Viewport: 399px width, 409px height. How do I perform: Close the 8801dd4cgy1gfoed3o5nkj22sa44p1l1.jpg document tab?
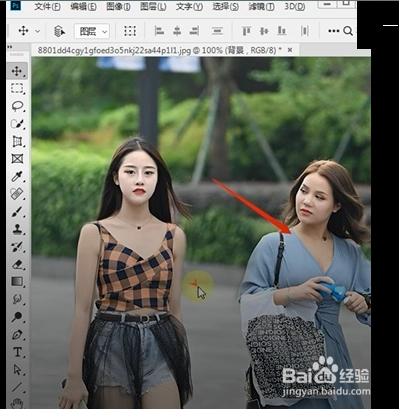pos(290,50)
